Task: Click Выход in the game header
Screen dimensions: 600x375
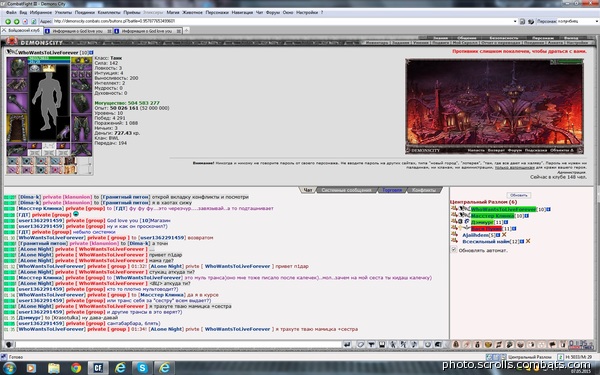Action: click(x=571, y=38)
